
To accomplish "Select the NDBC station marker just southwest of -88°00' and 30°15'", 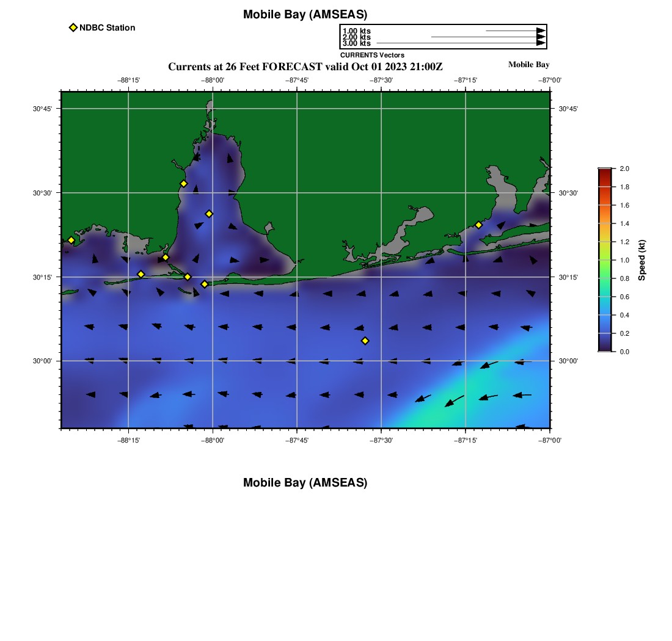I will coord(205,284).
